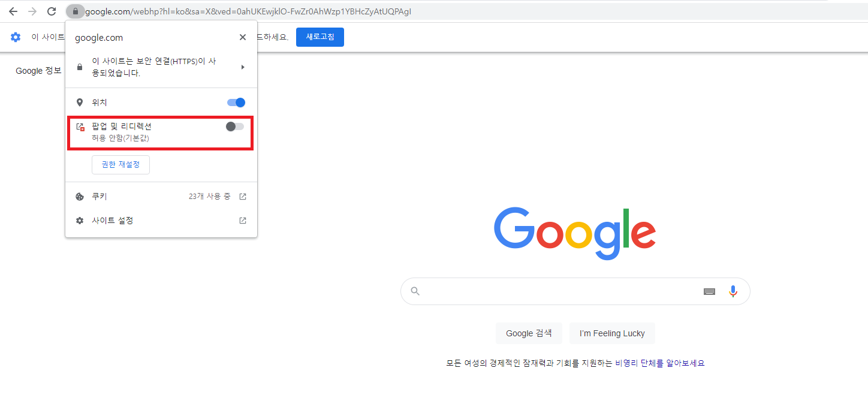
Task: Click the google.com title in popup
Action: tap(99, 38)
